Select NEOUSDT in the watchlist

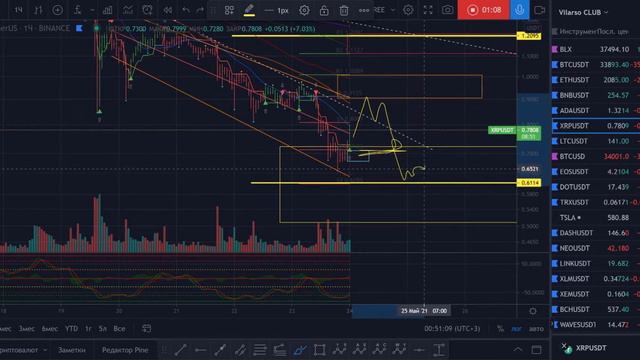[596, 248]
